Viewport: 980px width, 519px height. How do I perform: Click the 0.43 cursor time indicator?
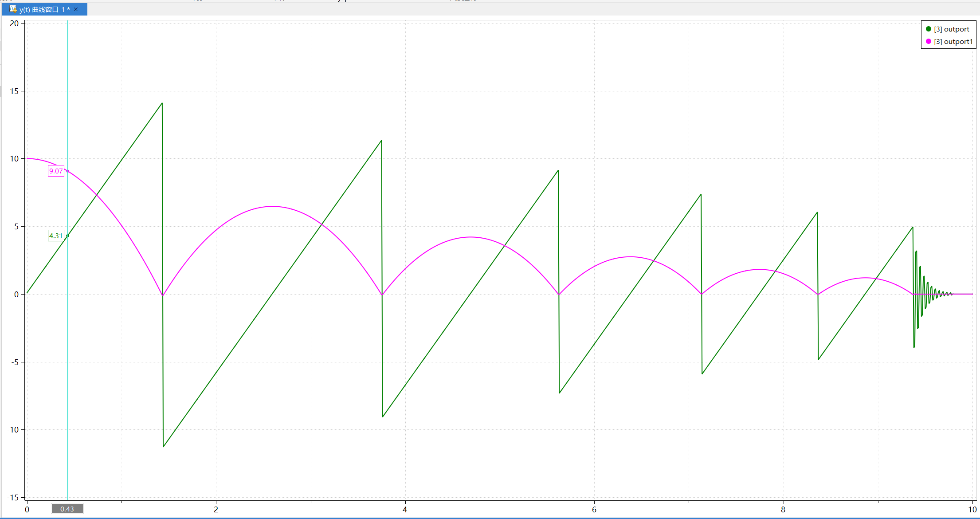[67, 509]
